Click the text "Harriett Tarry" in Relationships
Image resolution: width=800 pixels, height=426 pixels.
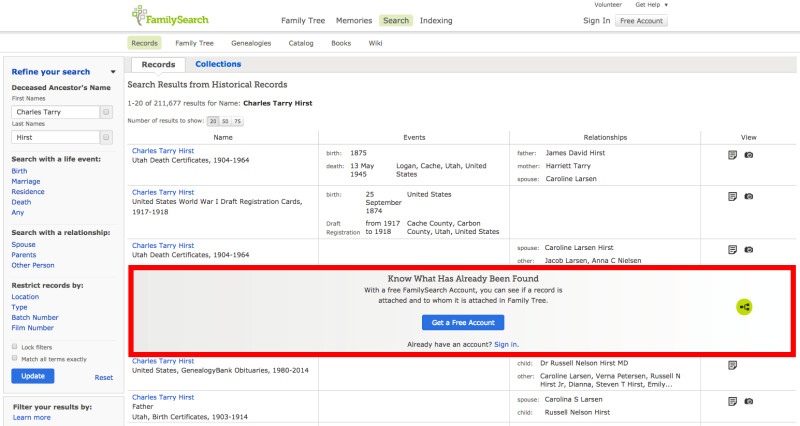pyautogui.click(x=568, y=166)
